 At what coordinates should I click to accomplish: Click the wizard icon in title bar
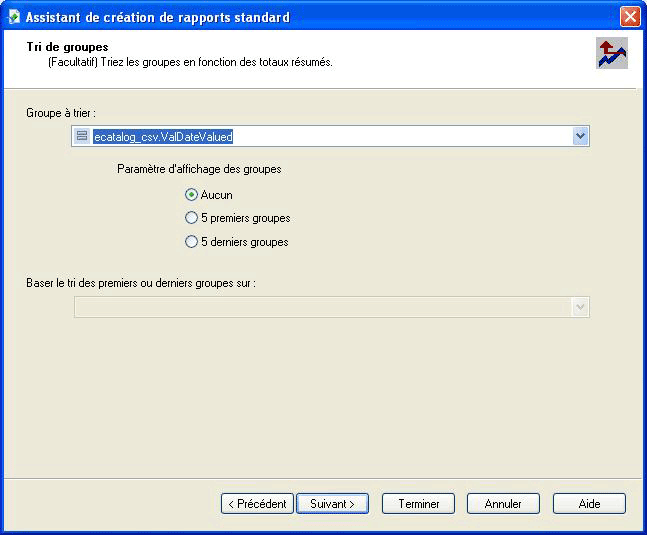[13, 17]
